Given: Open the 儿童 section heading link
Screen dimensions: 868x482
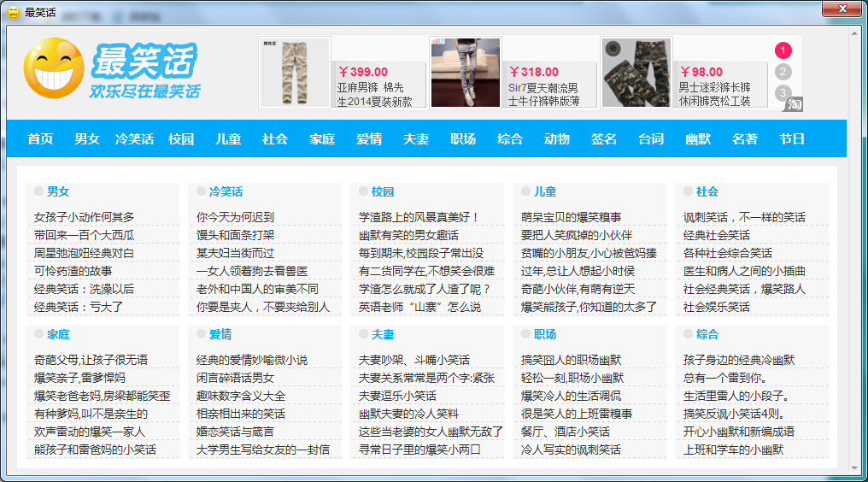Looking at the screenshot, I should coord(545,191).
